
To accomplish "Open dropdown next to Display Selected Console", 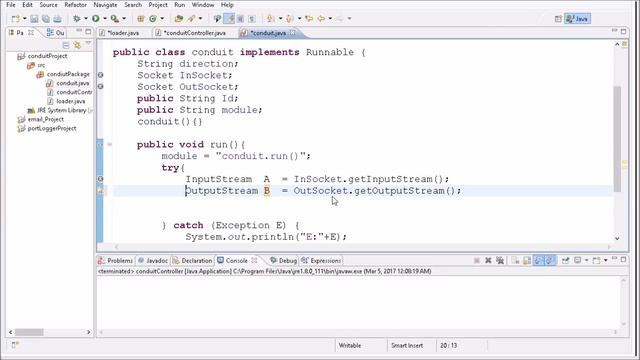I will tap(587, 260).
